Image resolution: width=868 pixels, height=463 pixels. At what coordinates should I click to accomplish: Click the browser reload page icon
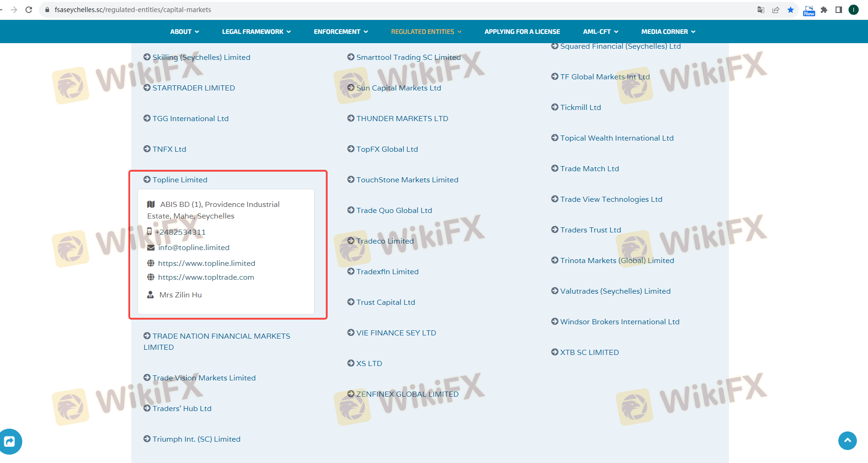pos(29,10)
